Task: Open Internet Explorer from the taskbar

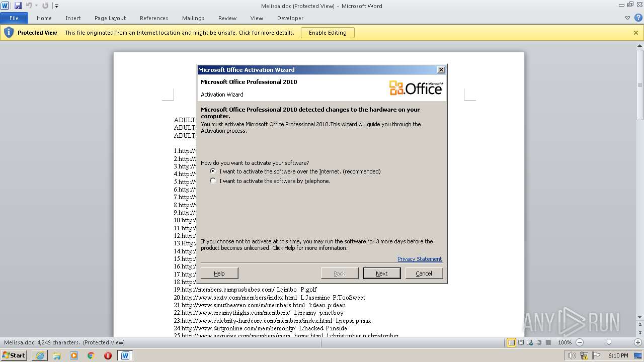Action: click(x=40, y=355)
